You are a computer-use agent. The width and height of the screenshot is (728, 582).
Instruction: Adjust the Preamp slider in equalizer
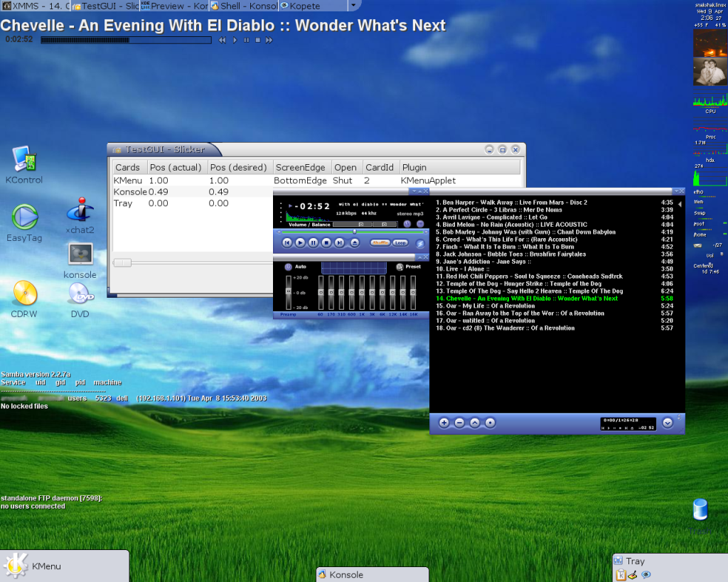(289, 292)
